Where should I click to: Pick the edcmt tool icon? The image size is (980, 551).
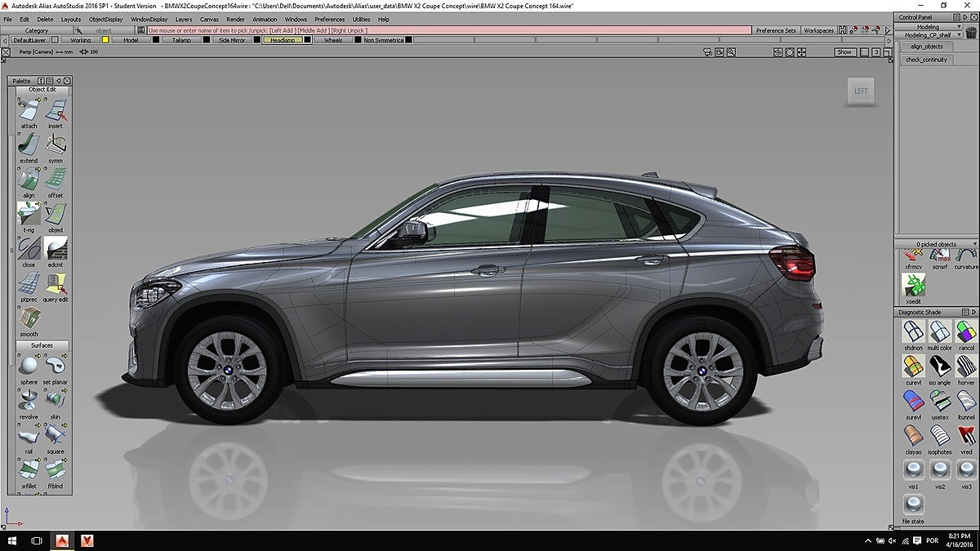point(56,248)
